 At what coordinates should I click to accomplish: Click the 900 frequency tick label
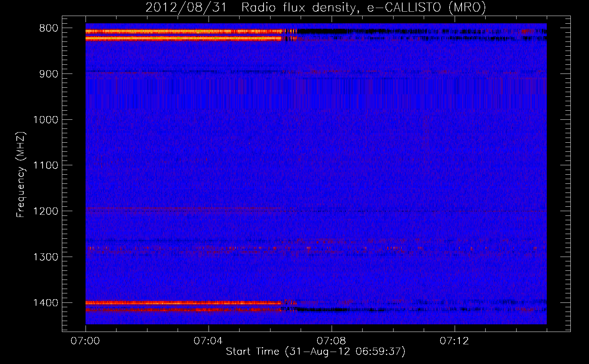point(49,74)
